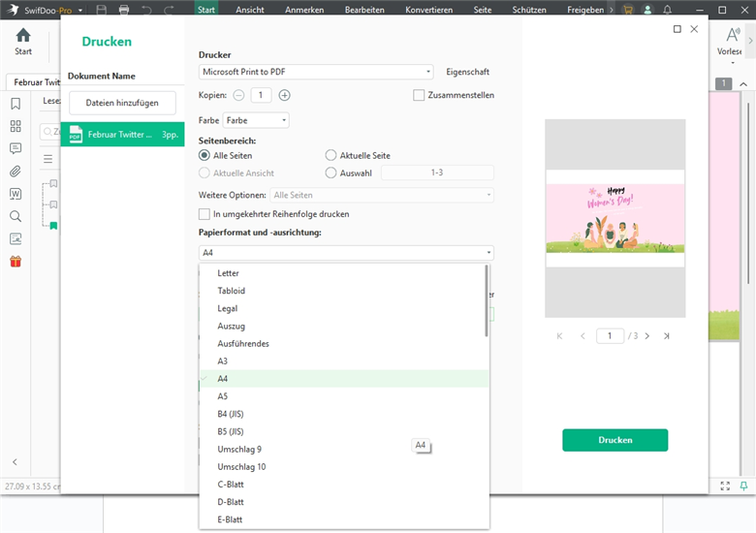Open the Farbe dropdown
Viewport: 756px width, 533px height.
point(256,120)
